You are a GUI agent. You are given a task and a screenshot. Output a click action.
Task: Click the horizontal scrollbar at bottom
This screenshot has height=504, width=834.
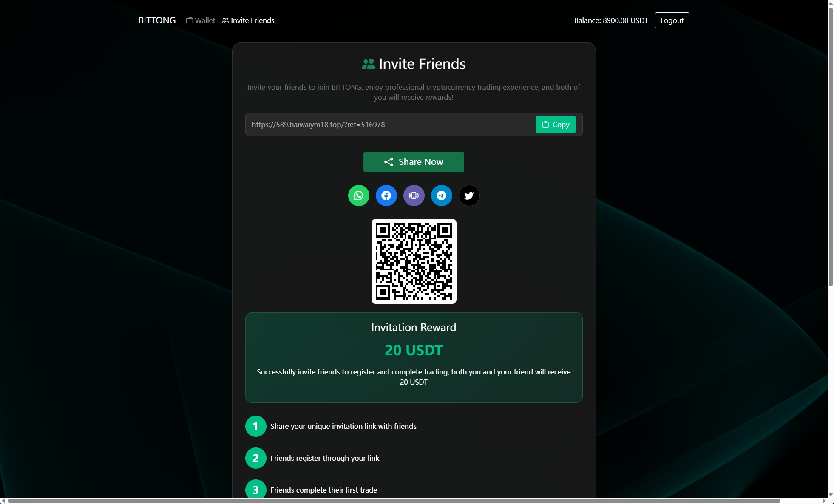click(393, 501)
